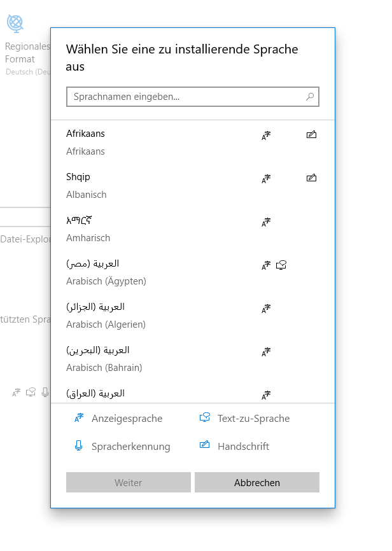
Task: Click the Handschrift icon beside Afrikaans
Action: (x=311, y=135)
